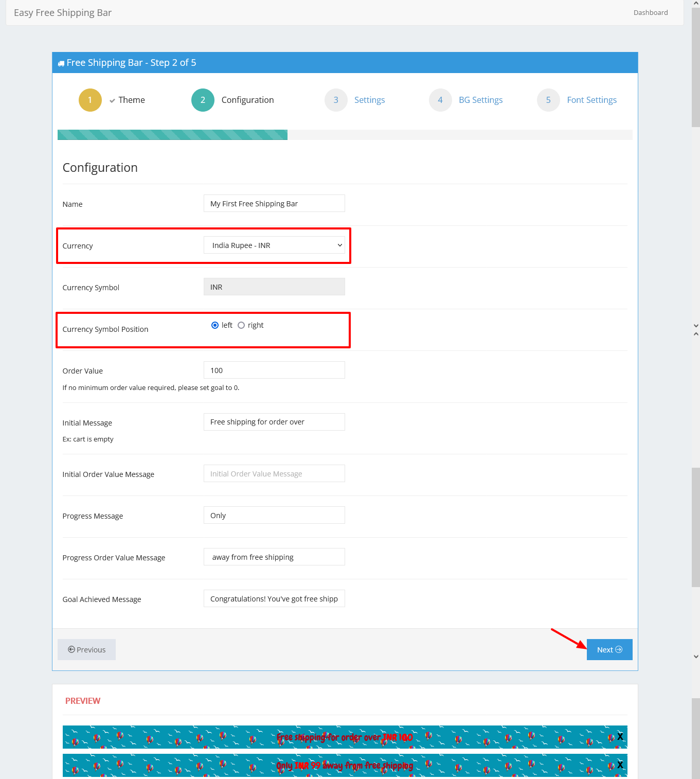Focus the Order Value input field
The image size is (700, 779).
pyautogui.click(x=274, y=370)
